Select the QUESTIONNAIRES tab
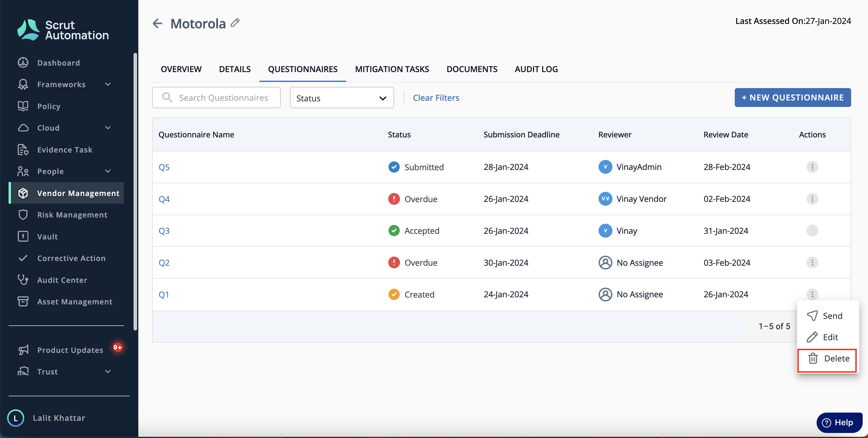 pyautogui.click(x=303, y=69)
